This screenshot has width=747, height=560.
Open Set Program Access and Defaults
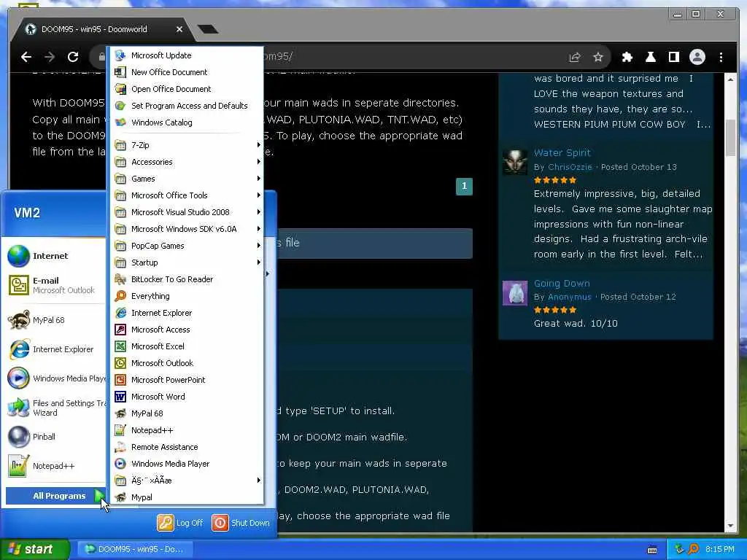[x=187, y=106]
